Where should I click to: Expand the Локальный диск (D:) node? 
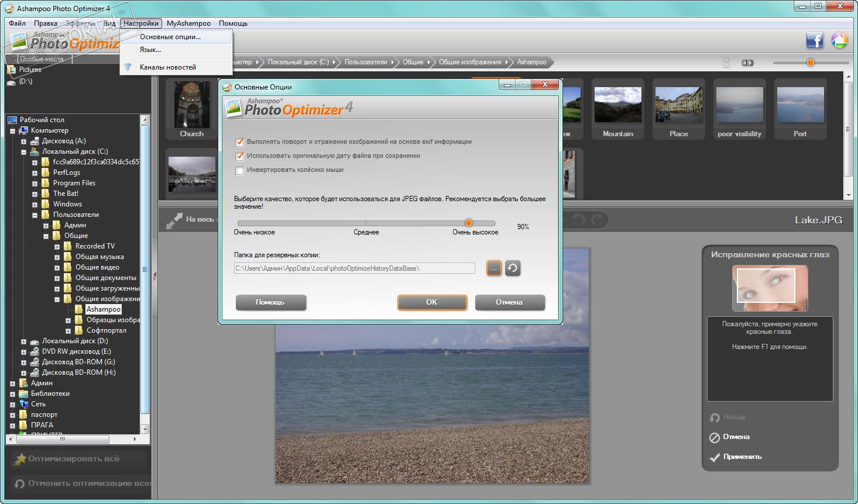[23, 341]
